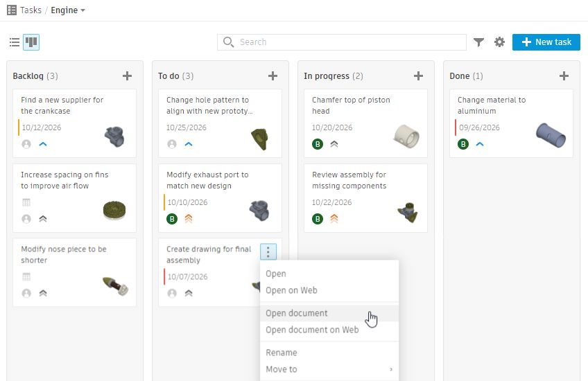Click priority icon on Chamfer top card
Viewport: 588px width, 381px height.
click(x=334, y=144)
